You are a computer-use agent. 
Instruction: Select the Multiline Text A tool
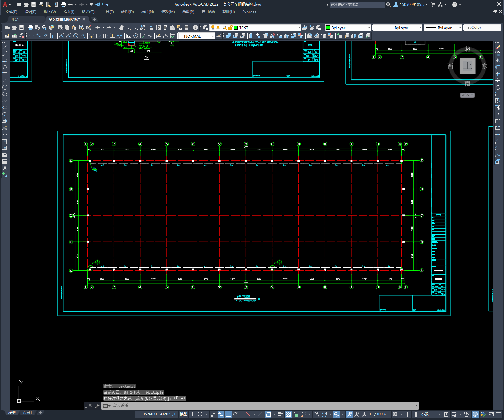click(5, 168)
